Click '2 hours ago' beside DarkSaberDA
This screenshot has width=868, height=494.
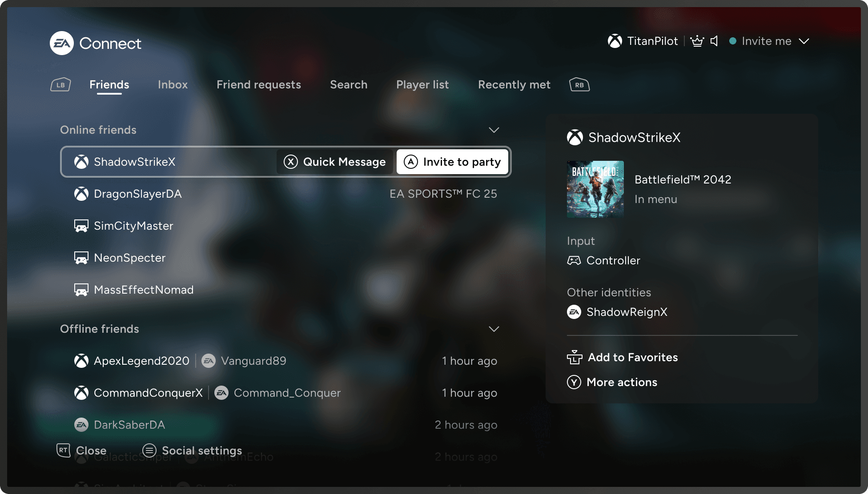(466, 425)
